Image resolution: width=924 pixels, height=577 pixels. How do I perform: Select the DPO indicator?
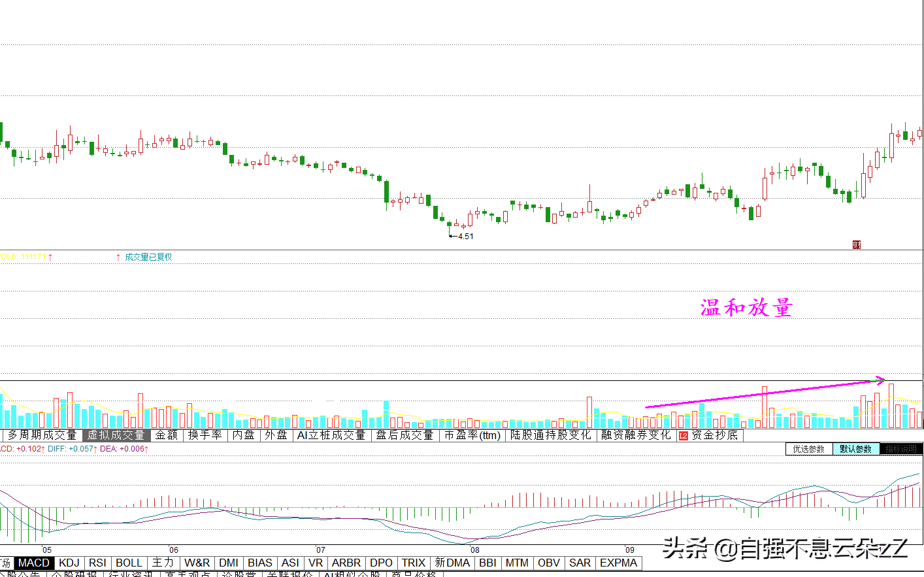[x=381, y=563]
